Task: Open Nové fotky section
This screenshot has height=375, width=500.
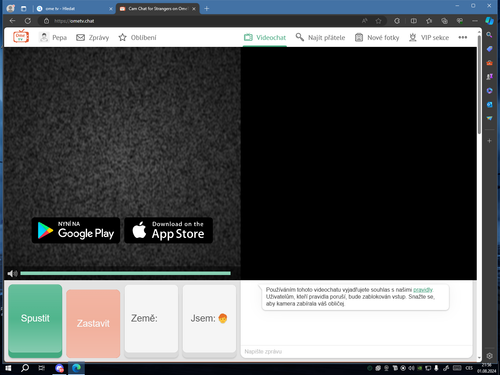Action: click(377, 37)
